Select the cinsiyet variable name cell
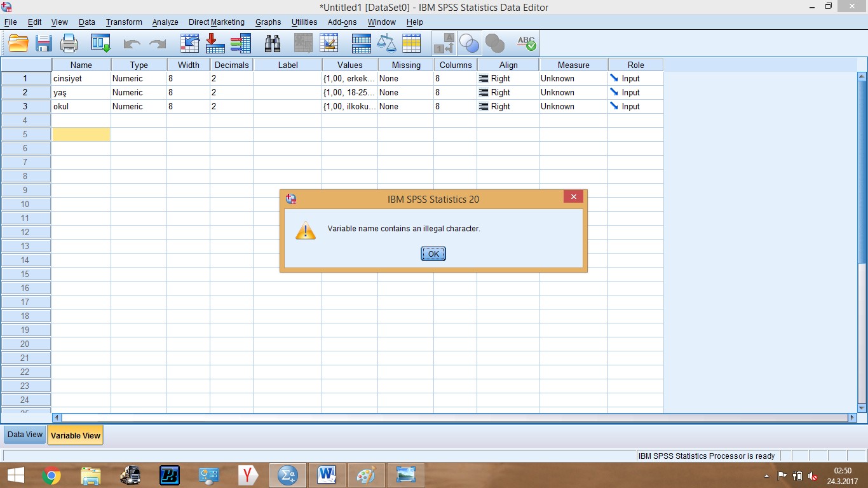868x488 pixels. (81, 79)
